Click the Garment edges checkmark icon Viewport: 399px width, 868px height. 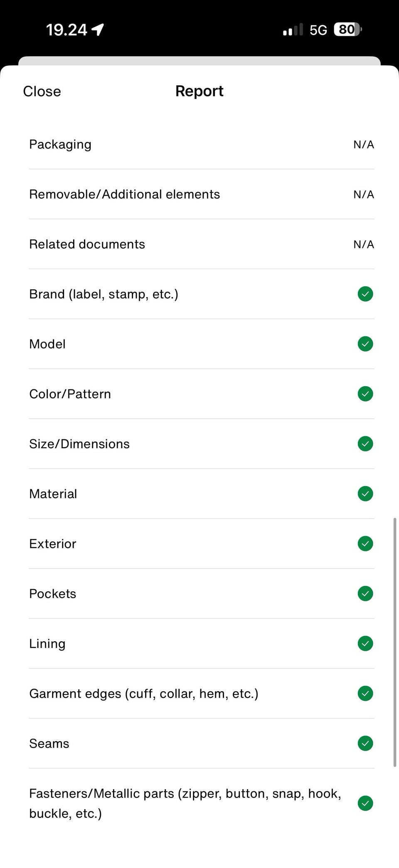click(x=365, y=693)
